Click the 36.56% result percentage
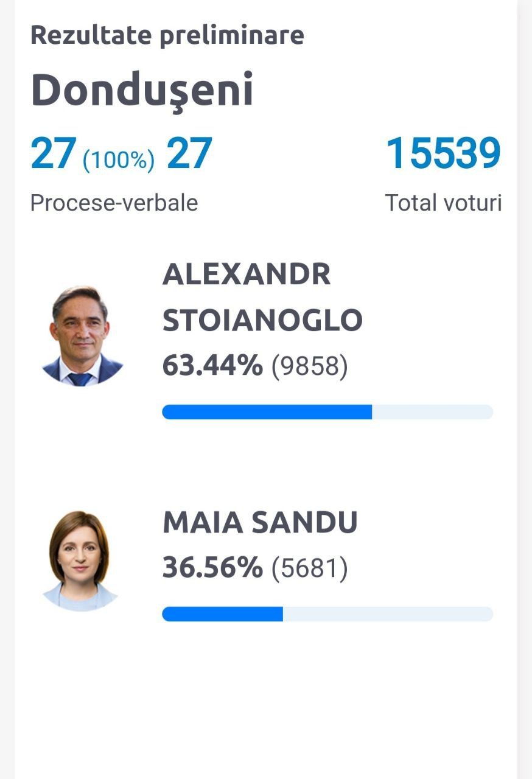The width and height of the screenshot is (532, 779). click(x=212, y=568)
